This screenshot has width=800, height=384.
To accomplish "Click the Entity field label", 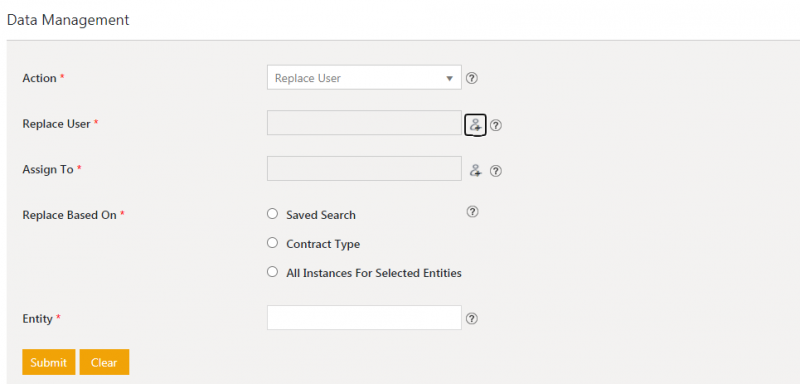I will [38, 319].
